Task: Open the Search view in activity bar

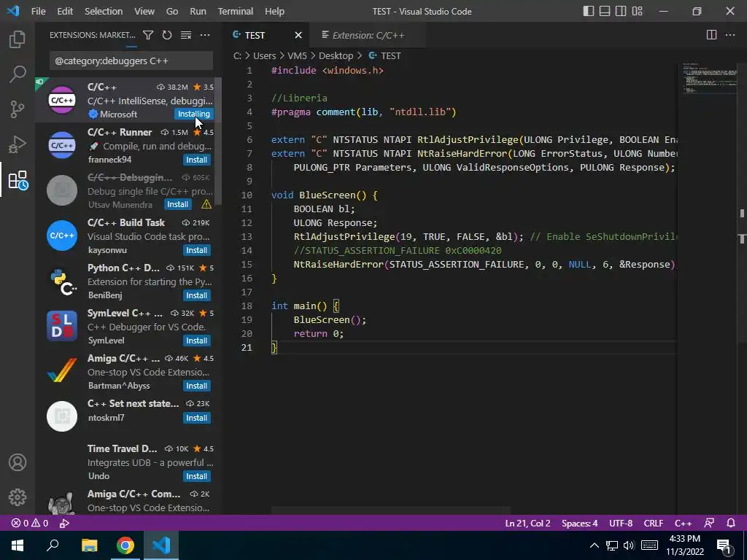Action: 18,74
